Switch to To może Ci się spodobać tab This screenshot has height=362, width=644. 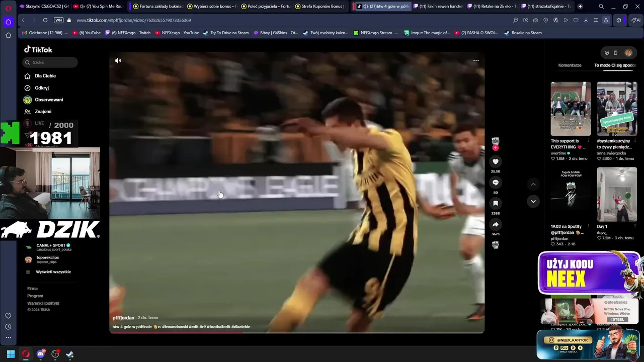[x=615, y=65]
